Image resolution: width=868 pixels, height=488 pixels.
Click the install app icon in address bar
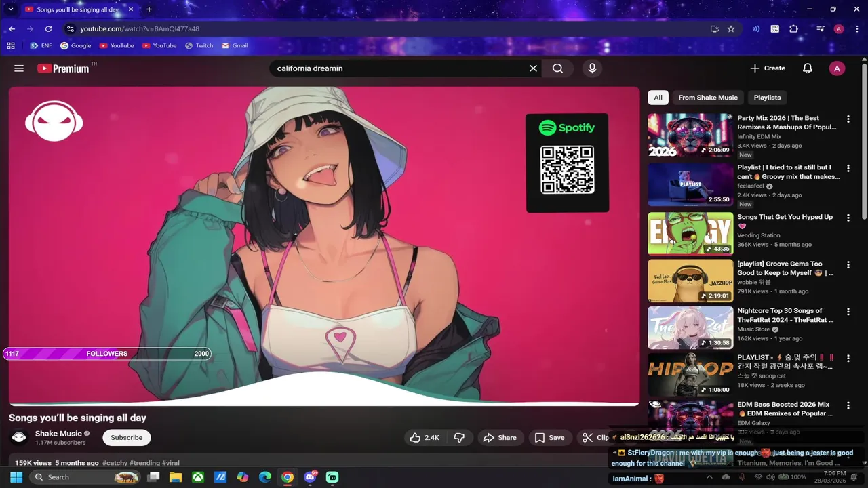(x=715, y=29)
